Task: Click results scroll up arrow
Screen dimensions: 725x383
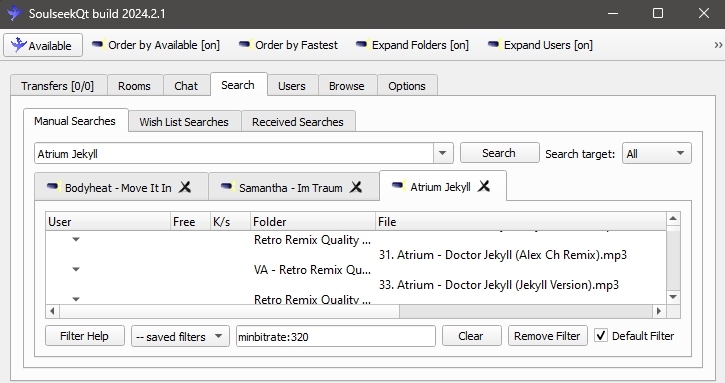Action: point(673,218)
